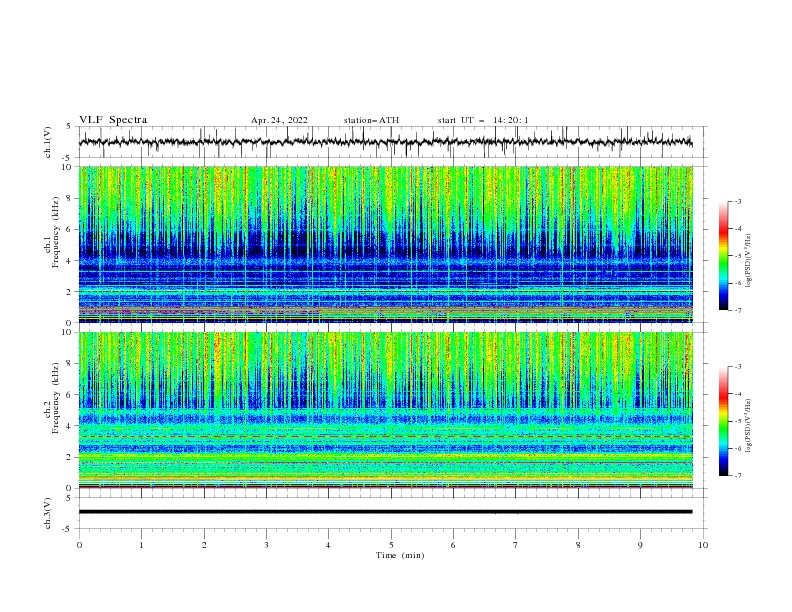Click the 'ch.1(V)' axis label
Image resolution: width=792 pixels, height=612 pixels.
pyautogui.click(x=48, y=142)
